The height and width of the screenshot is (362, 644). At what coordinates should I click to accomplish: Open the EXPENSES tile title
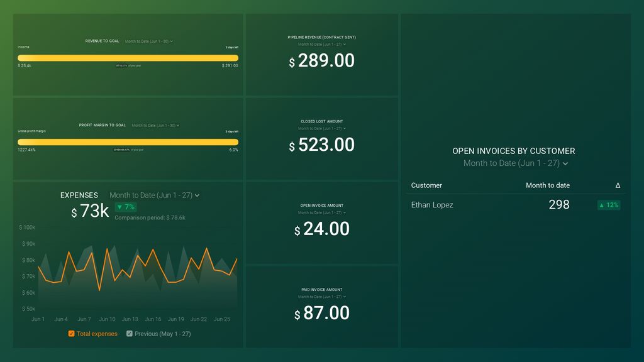coord(79,195)
